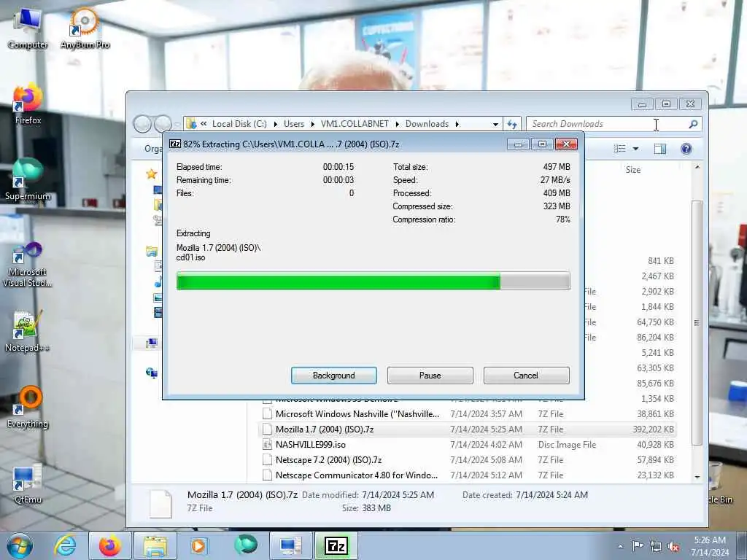Click inside Search Downloads field

pyautogui.click(x=608, y=124)
